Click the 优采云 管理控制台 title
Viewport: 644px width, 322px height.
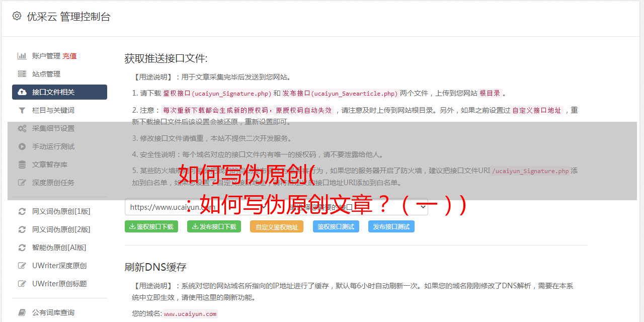pos(69,17)
